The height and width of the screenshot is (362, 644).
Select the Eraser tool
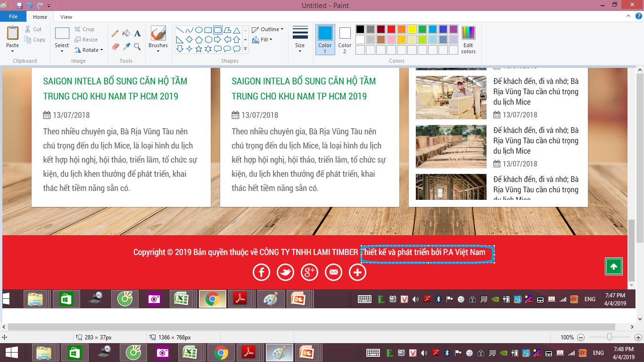tap(115, 46)
